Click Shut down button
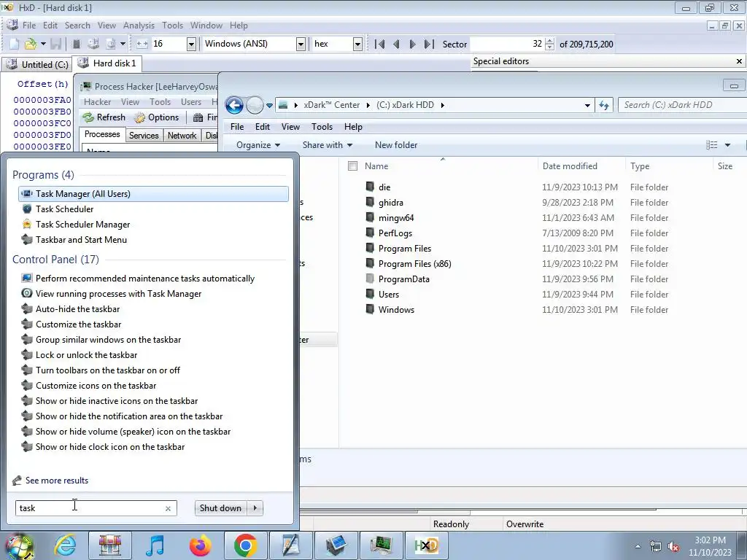This screenshot has height=560, width=747. coord(221,508)
